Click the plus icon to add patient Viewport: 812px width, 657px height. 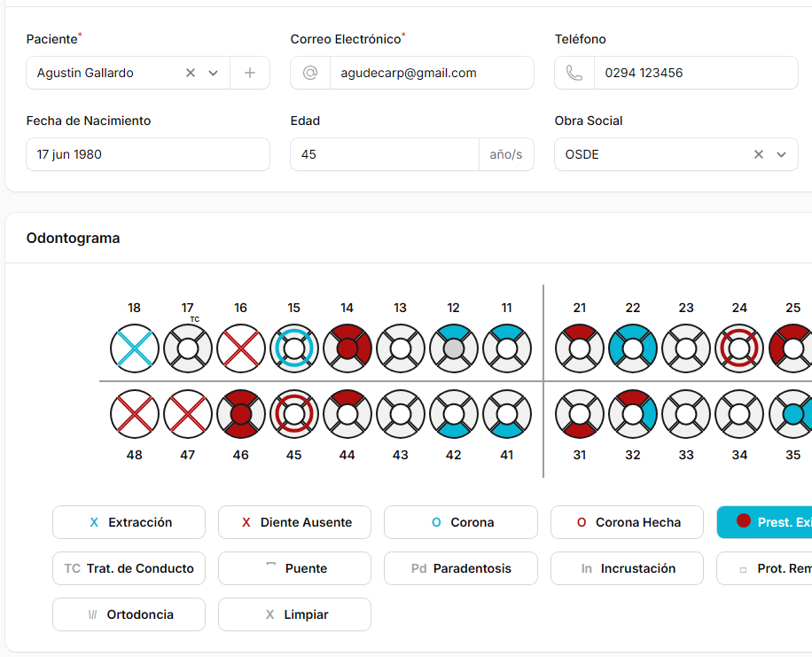[250, 74]
